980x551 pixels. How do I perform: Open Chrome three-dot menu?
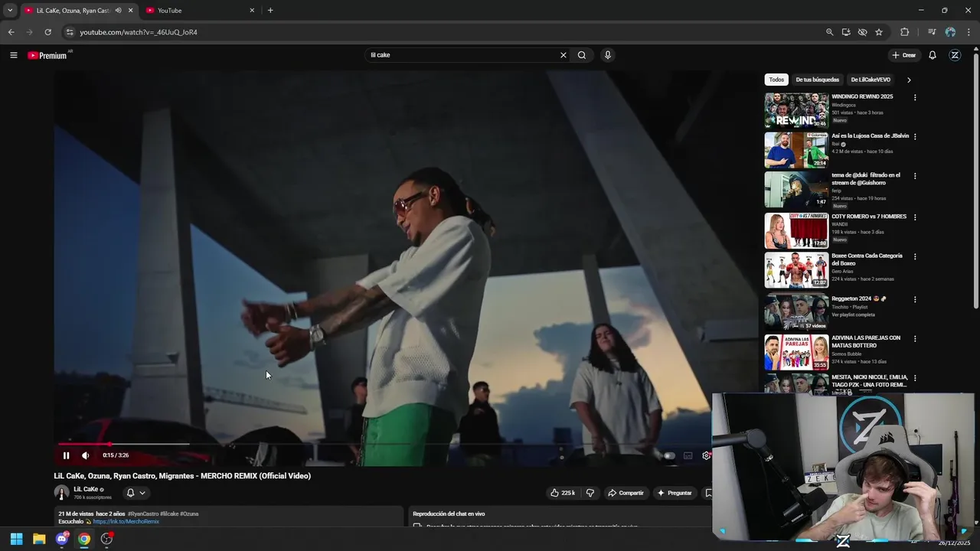(969, 32)
